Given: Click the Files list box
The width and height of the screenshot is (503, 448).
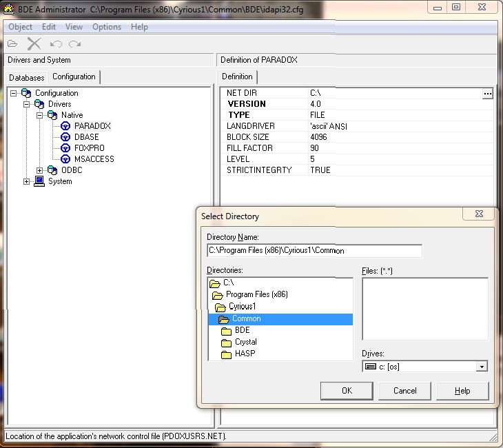Looking at the screenshot, I should coord(425,309).
